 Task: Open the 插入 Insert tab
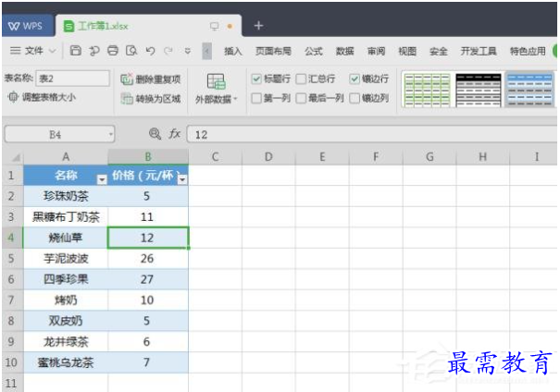tap(233, 51)
